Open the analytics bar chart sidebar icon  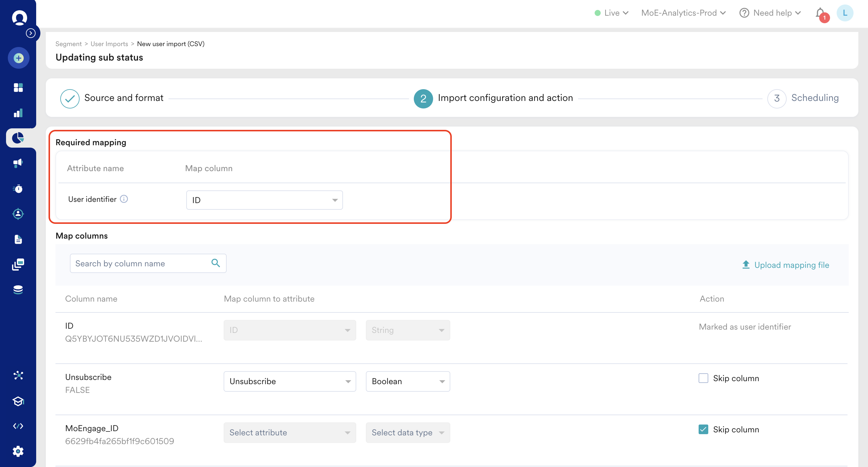pyautogui.click(x=18, y=113)
